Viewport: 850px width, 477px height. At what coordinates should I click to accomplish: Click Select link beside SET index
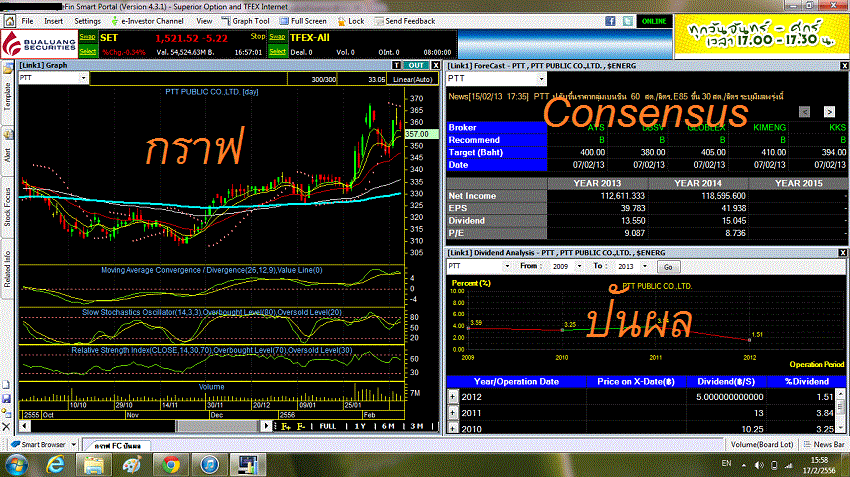tap(87, 51)
